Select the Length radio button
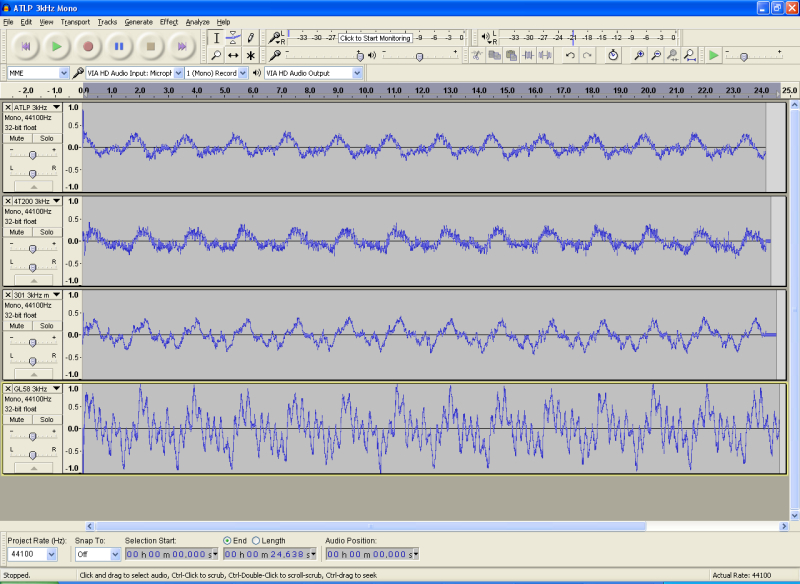Screen dimensions: 800x584 (x=255, y=540)
